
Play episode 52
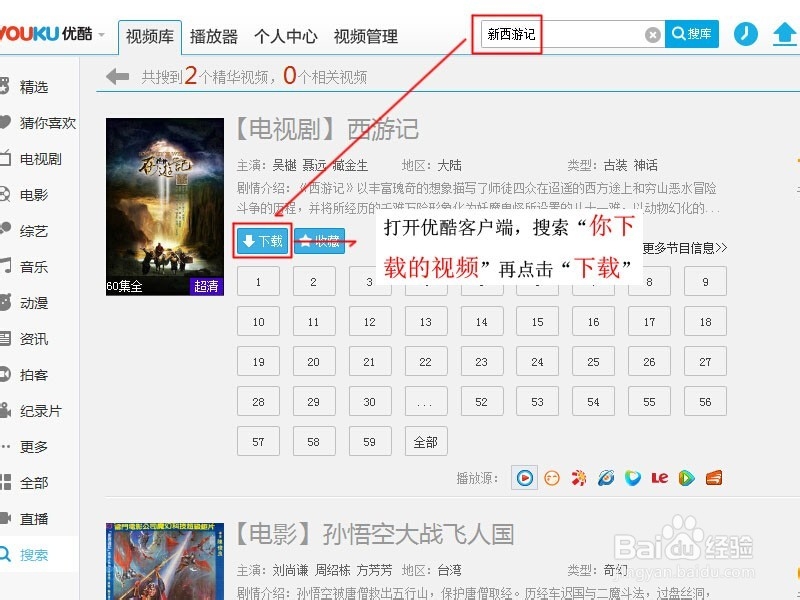point(482,402)
